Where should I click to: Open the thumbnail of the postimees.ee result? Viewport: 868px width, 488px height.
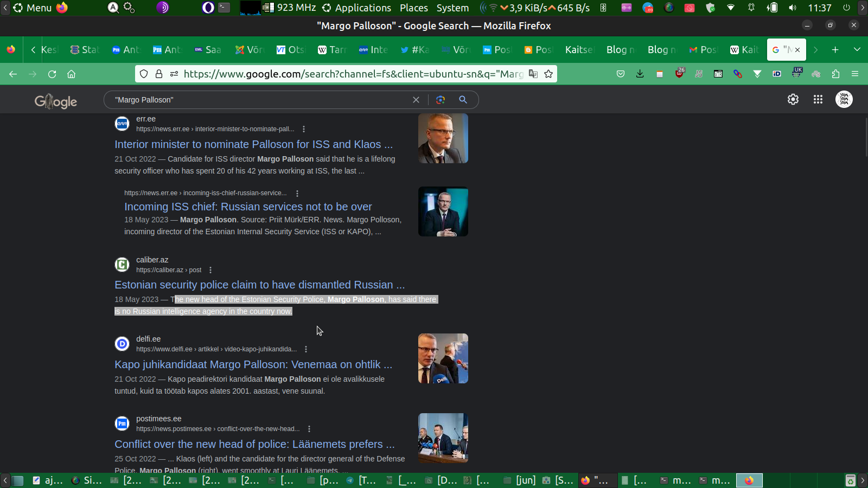tap(443, 438)
